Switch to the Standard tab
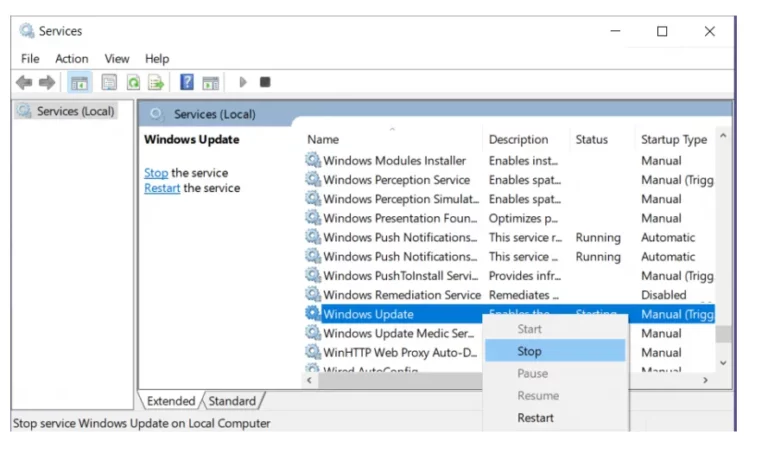 (232, 401)
